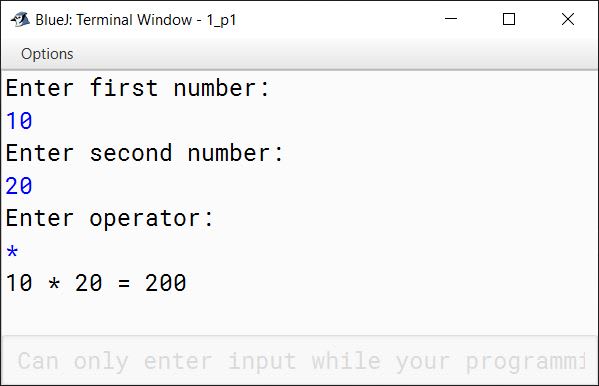The height and width of the screenshot is (386, 599).
Task: Click the word "second" in the terminal output
Action: (131, 153)
